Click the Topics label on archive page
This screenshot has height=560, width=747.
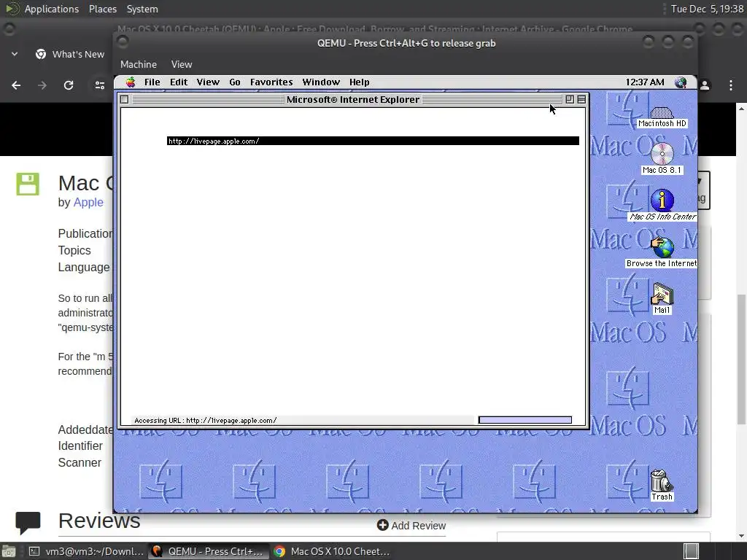point(74,251)
